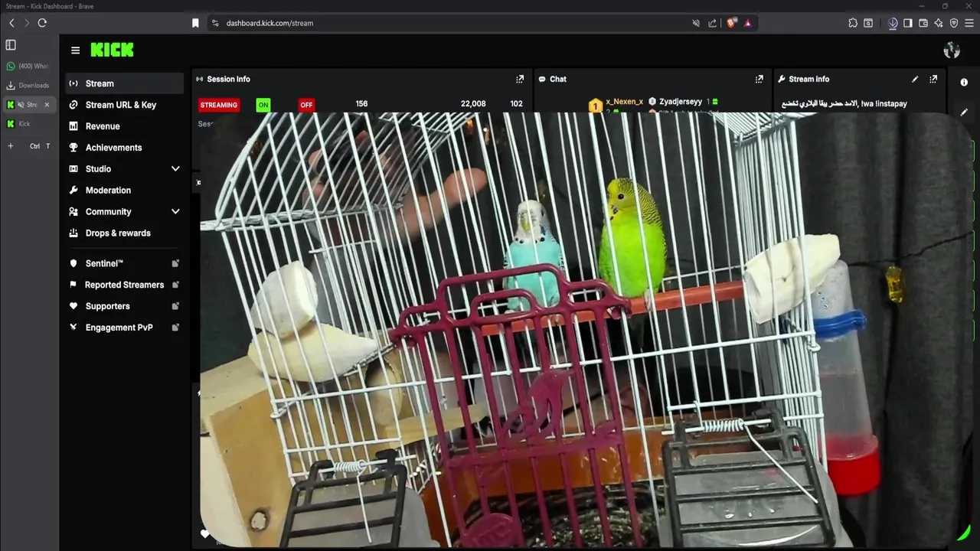Click the budgie camera video overlay

pyautogui.click(x=586, y=330)
